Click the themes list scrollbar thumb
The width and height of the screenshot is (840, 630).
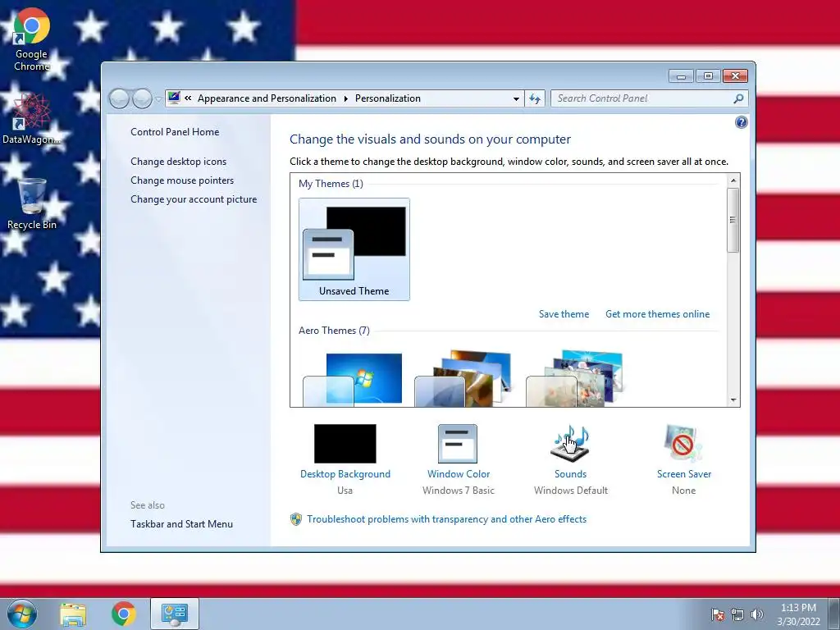pyautogui.click(x=733, y=220)
